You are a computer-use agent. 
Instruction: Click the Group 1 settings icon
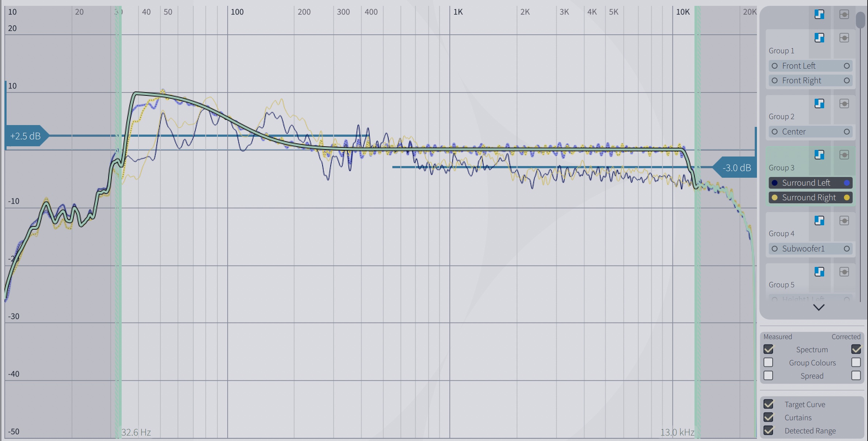coord(844,38)
